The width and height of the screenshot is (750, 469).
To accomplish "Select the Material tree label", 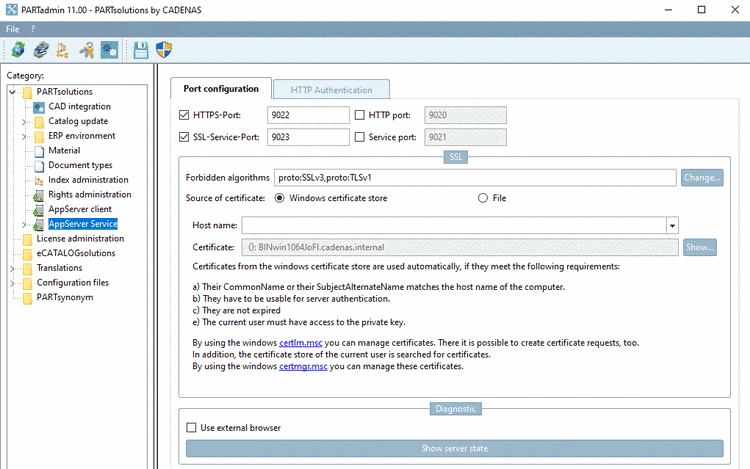I will coord(64,151).
